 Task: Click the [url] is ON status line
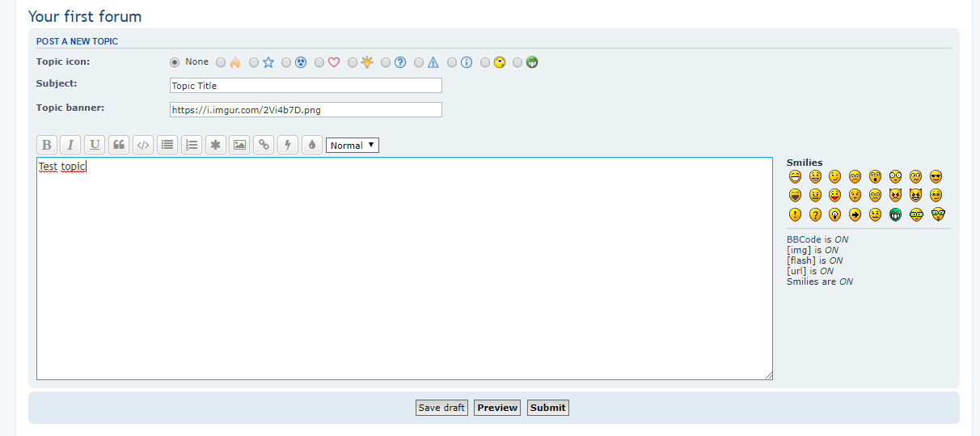(x=810, y=271)
